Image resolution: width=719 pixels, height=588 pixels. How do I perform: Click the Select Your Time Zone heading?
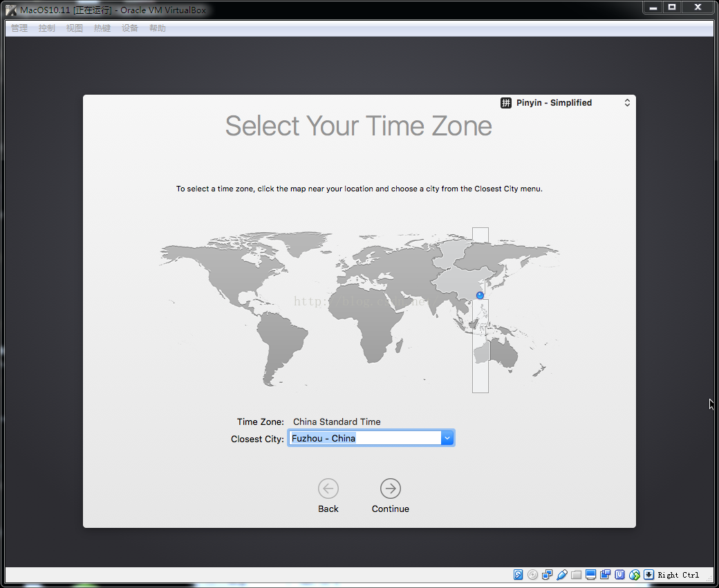tap(359, 126)
